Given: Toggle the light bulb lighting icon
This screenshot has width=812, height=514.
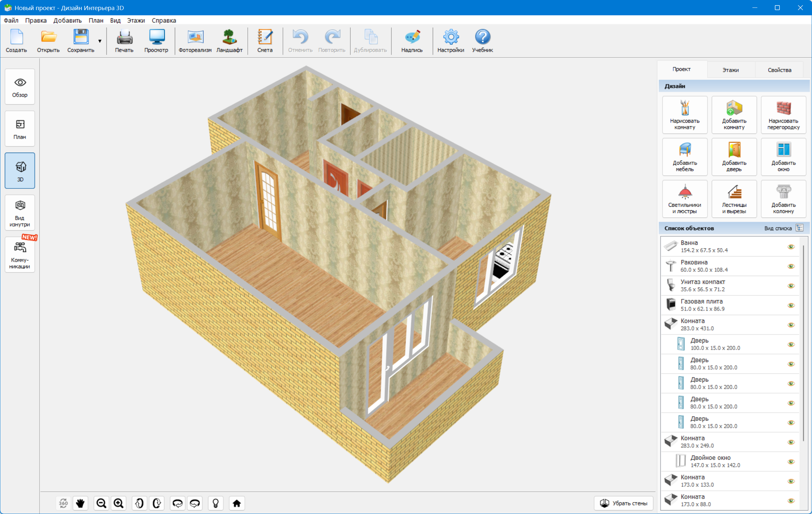Looking at the screenshot, I should pos(216,503).
